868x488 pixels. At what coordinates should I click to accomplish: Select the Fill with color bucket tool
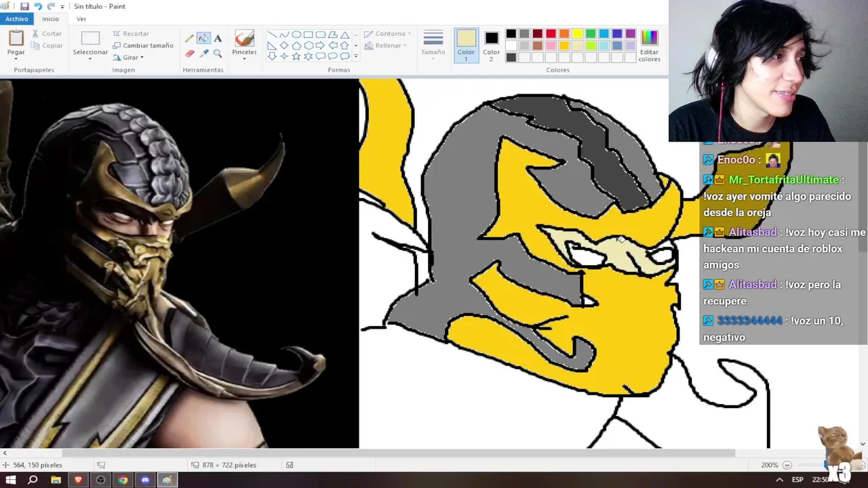[203, 39]
